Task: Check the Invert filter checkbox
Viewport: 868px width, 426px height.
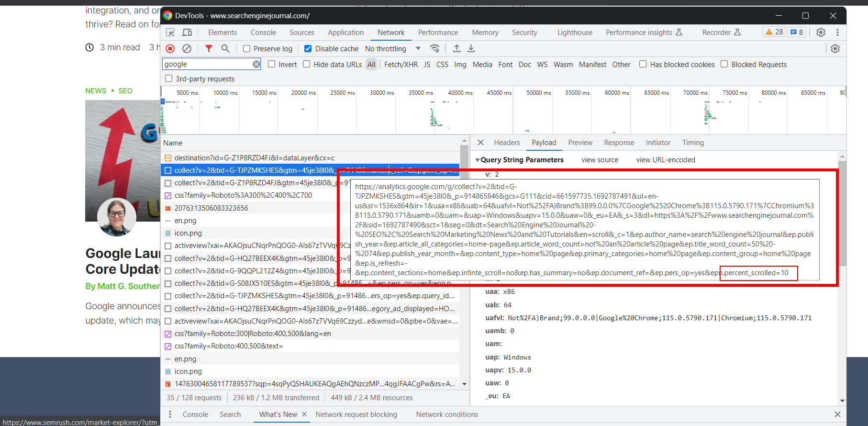Action: tap(272, 64)
